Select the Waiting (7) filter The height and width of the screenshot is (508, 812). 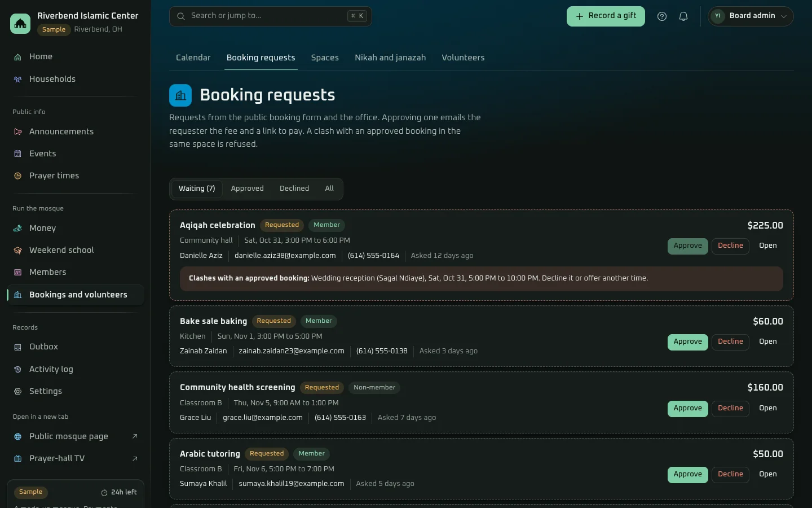197,189
